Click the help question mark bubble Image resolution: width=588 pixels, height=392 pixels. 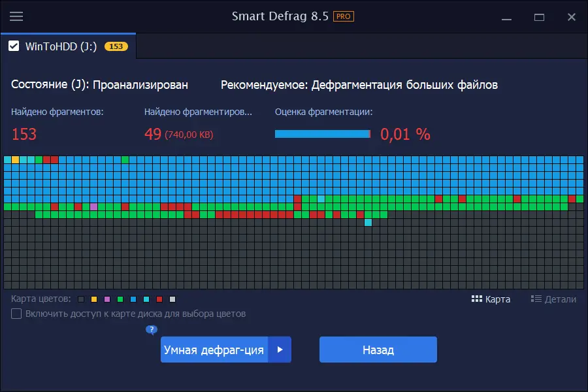tap(151, 330)
